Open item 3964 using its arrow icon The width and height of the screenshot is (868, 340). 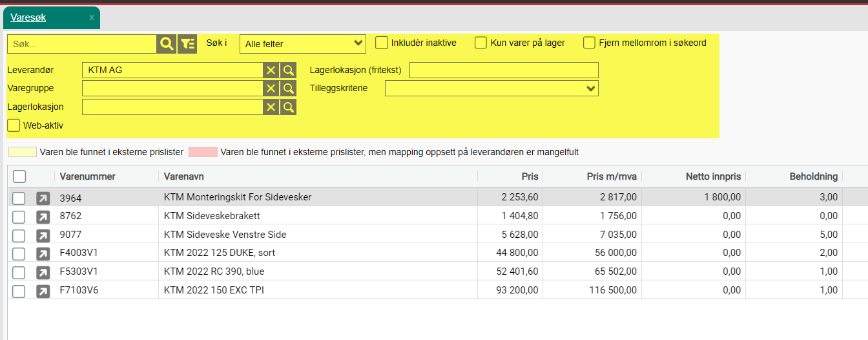43,198
